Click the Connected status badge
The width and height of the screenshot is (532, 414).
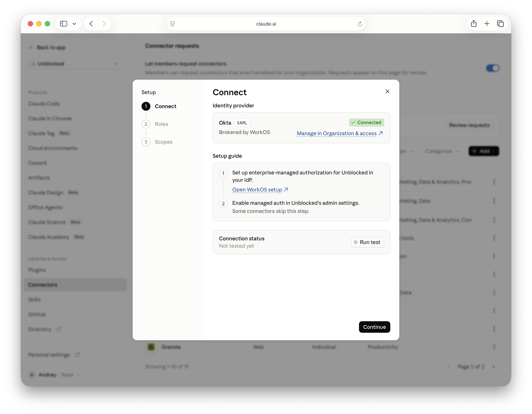pos(366,123)
